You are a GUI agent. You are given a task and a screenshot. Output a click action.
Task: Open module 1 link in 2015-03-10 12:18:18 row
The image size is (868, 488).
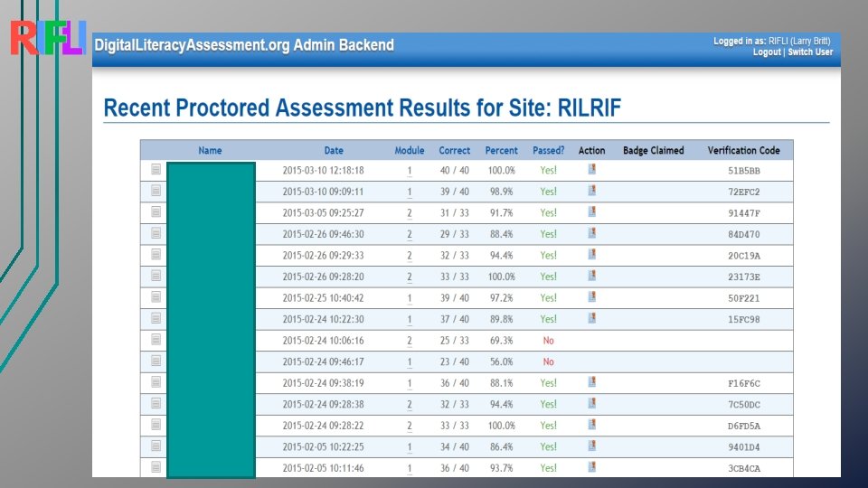(x=410, y=171)
